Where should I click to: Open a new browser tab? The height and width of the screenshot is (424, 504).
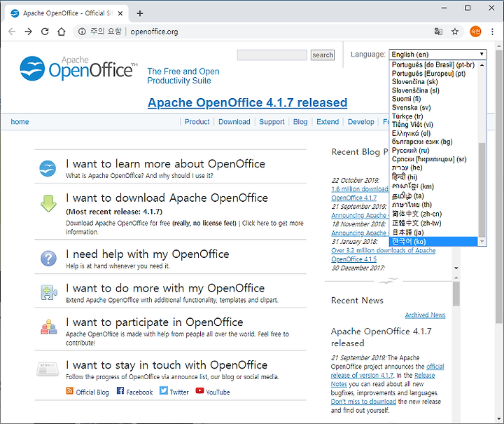(x=140, y=13)
